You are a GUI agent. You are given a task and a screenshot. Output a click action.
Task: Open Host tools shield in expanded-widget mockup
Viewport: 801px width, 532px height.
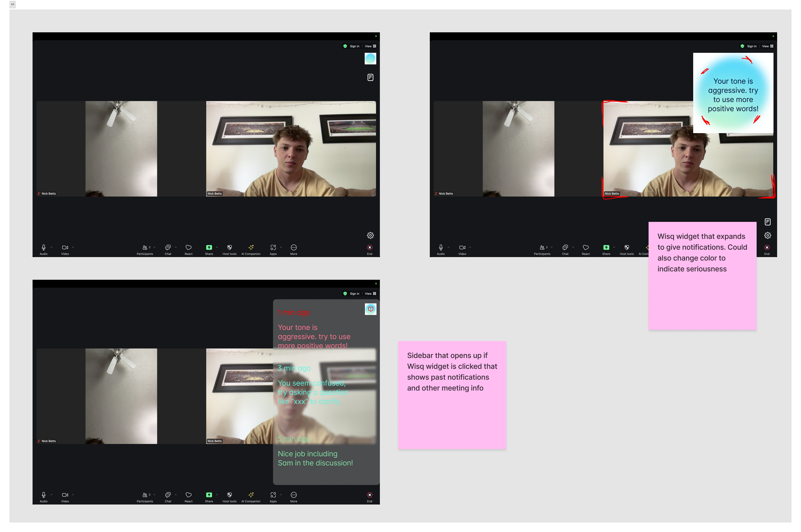tap(626, 248)
